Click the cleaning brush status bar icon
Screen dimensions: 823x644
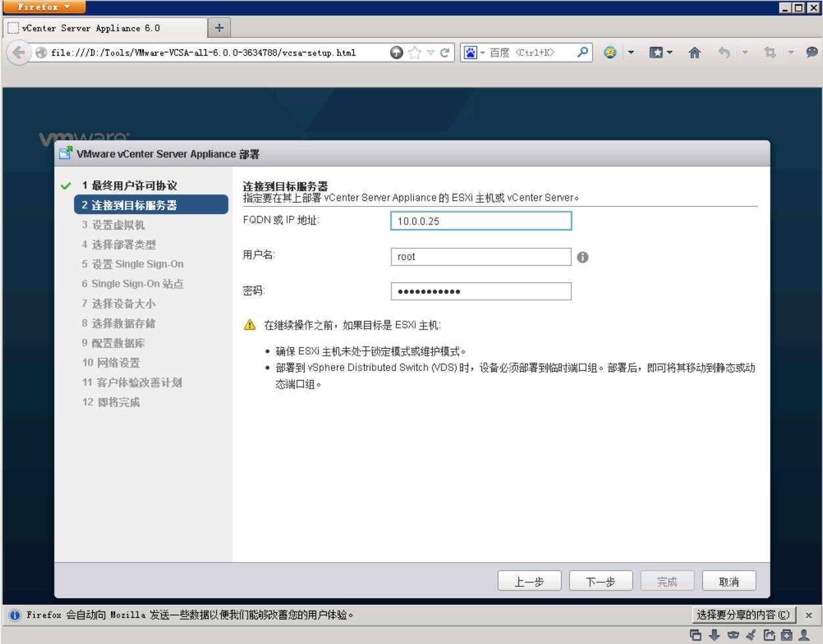(751, 635)
